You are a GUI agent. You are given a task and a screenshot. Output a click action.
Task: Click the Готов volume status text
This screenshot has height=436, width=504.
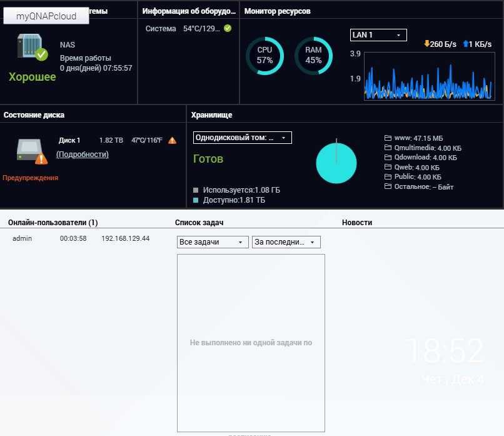click(x=208, y=159)
